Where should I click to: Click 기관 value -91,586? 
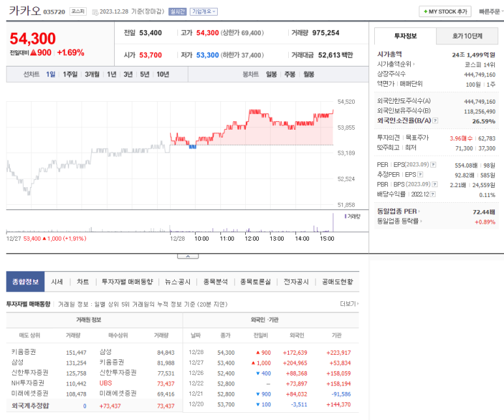341,395
